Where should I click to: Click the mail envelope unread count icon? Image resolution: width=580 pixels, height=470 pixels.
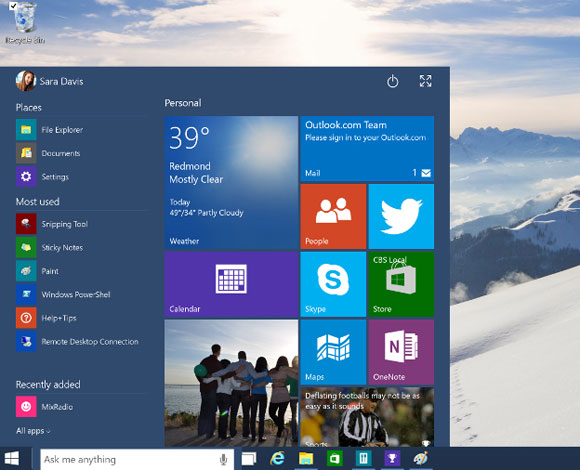(426, 173)
